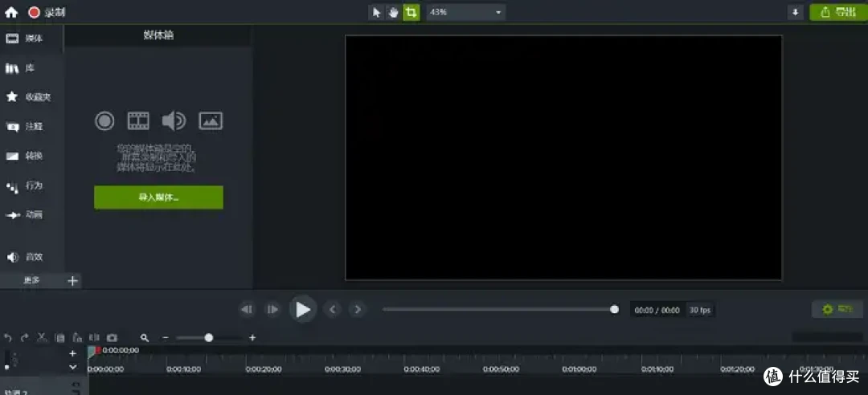Image resolution: width=868 pixels, height=395 pixels.
Task: Click the scissors Cut icon
Action: [42, 337]
